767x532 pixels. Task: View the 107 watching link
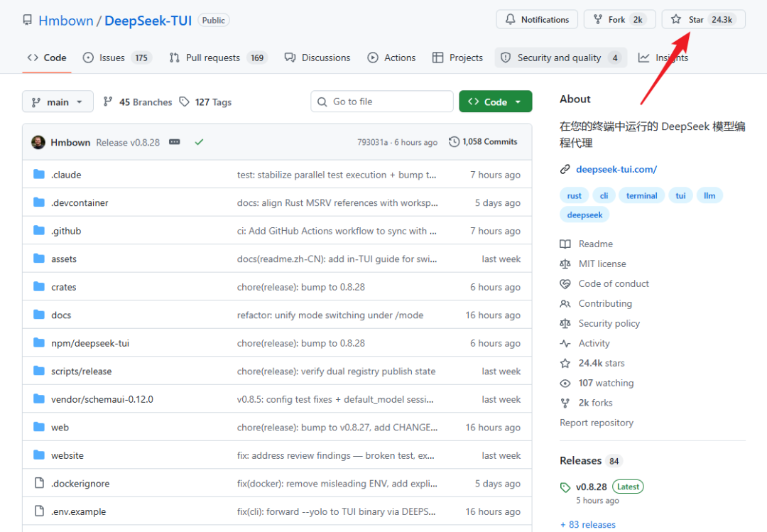[x=597, y=384]
